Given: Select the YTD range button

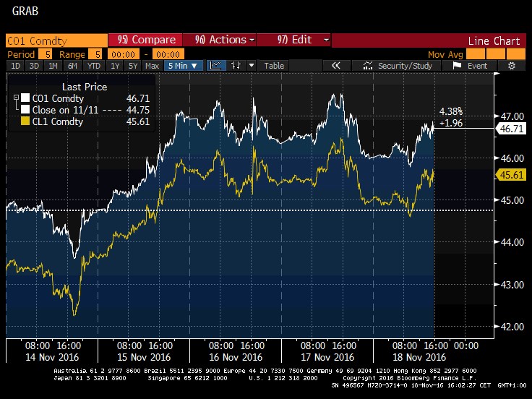Looking at the screenshot, I should click(93, 66).
